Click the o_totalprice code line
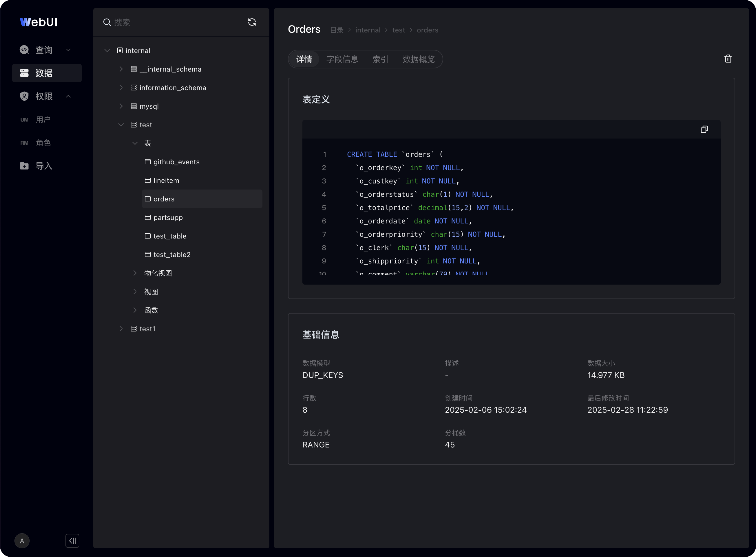This screenshot has width=756, height=557. (x=434, y=208)
